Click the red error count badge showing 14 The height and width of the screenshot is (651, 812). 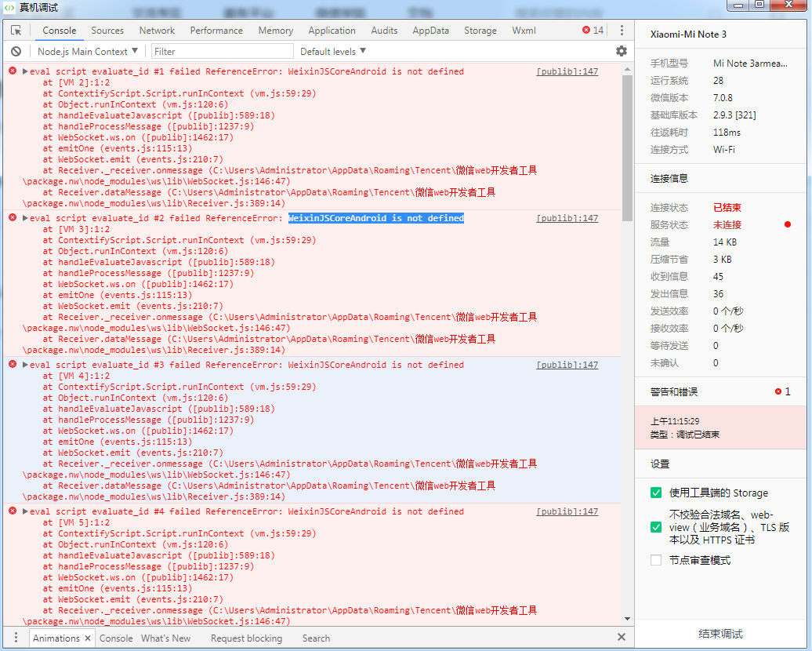(593, 31)
